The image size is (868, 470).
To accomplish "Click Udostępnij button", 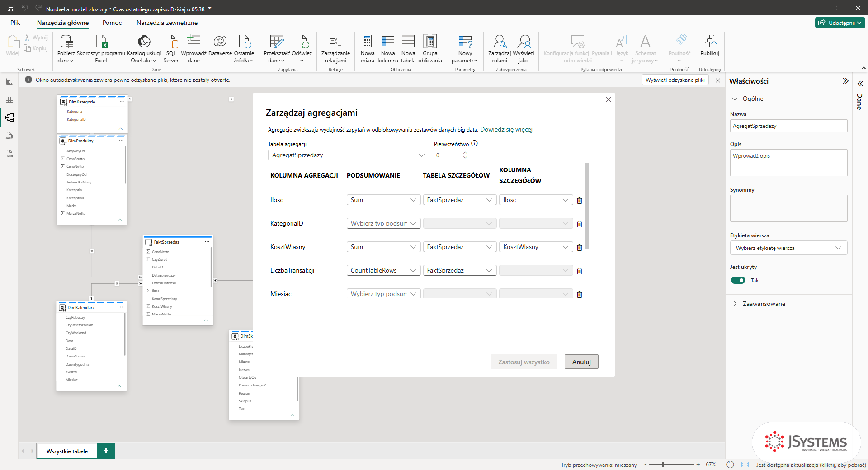I will [840, 23].
